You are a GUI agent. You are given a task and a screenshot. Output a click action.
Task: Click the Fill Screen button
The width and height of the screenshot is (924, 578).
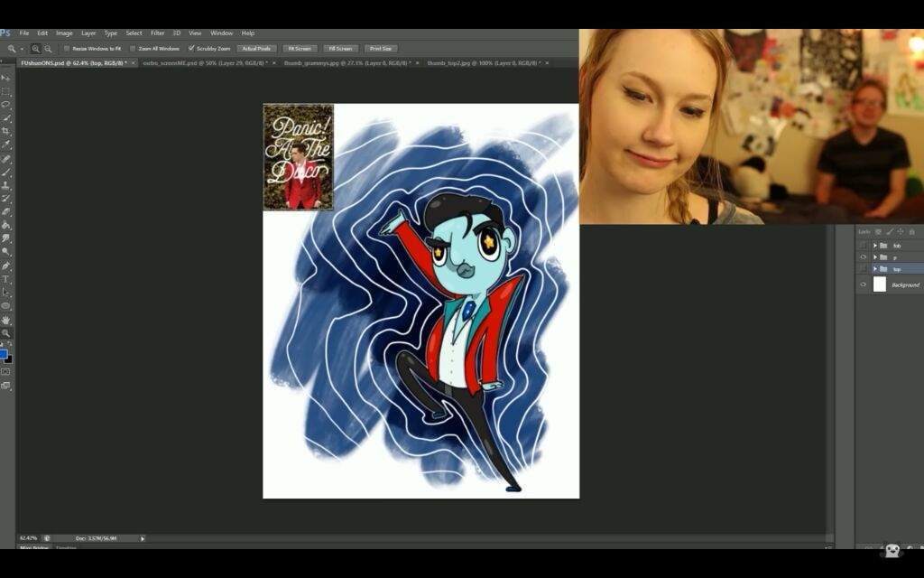click(340, 49)
